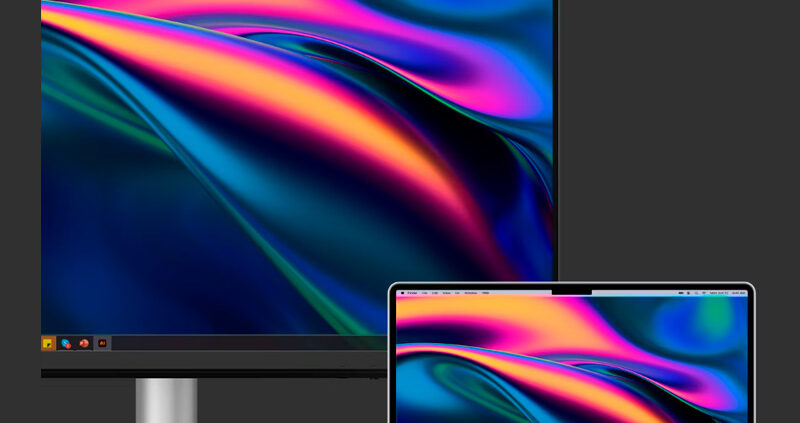Click the battery status icon in menu bar
The image size is (800, 423).
click(x=679, y=293)
